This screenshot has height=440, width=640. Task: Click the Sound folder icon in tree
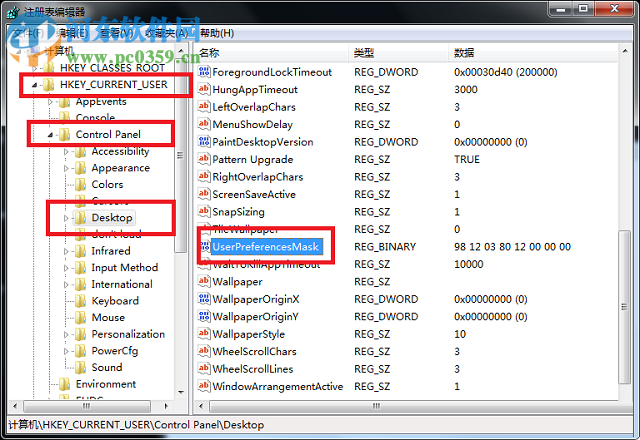click(80, 367)
